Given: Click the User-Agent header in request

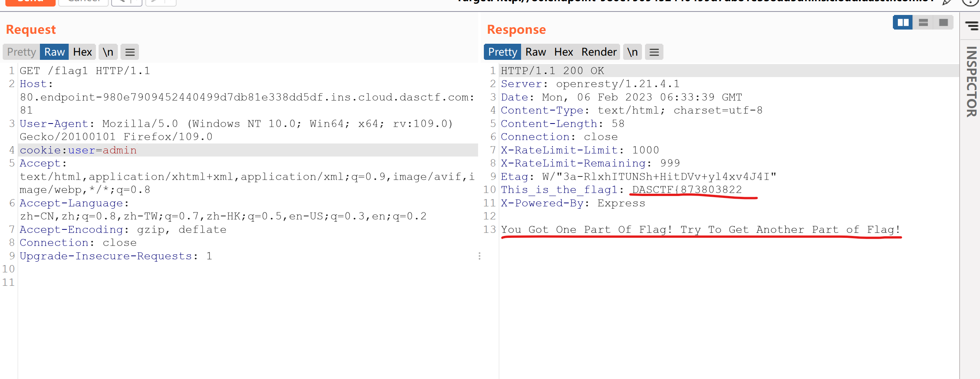Looking at the screenshot, I should [54, 124].
